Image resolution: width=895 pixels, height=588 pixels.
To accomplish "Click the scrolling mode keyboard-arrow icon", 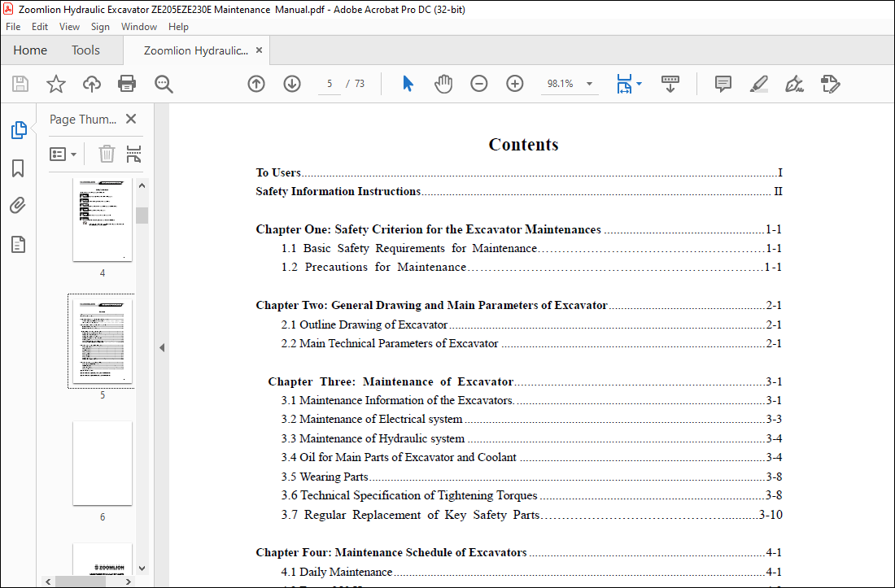I will coord(670,84).
